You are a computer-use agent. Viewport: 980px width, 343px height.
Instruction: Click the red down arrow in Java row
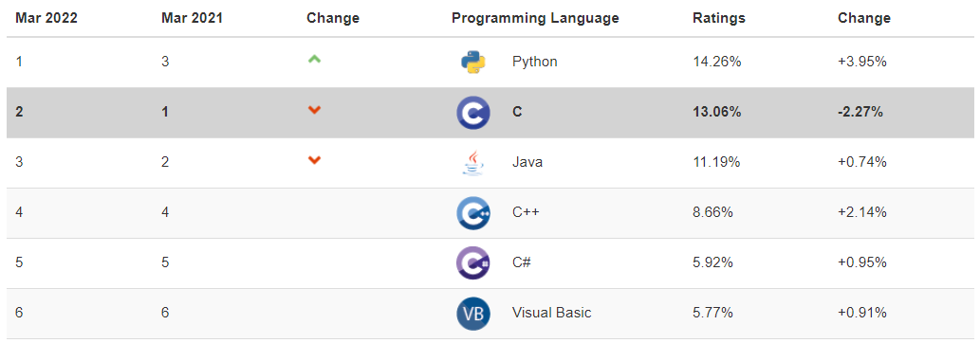[314, 160]
